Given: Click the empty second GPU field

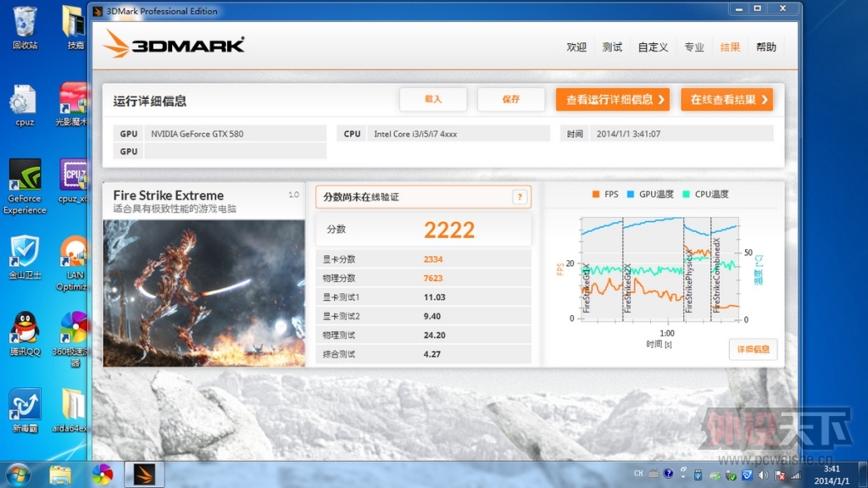Looking at the screenshot, I should 236,151.
